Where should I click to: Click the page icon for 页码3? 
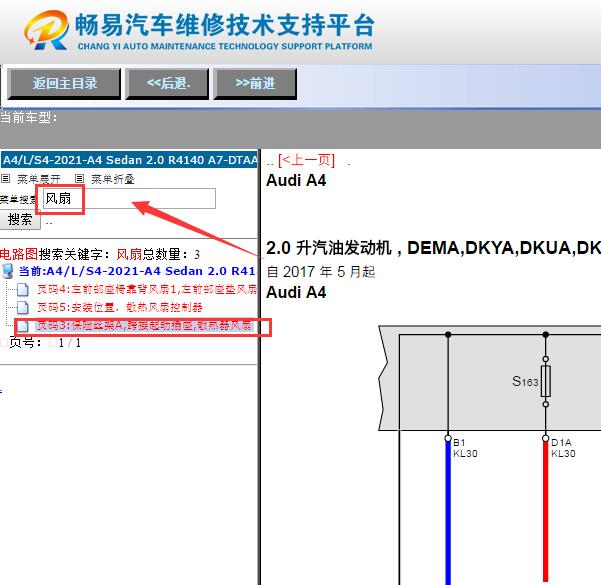[x=23, y=326]
